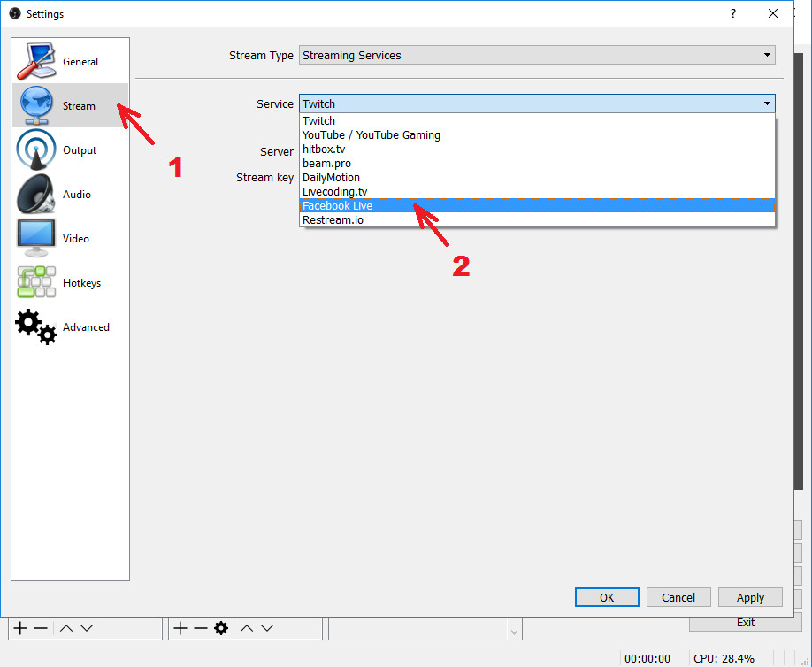Screen dimensions: 812x667
Task: Choose Livecoding.tv from service list
Action: coord(537,192)
